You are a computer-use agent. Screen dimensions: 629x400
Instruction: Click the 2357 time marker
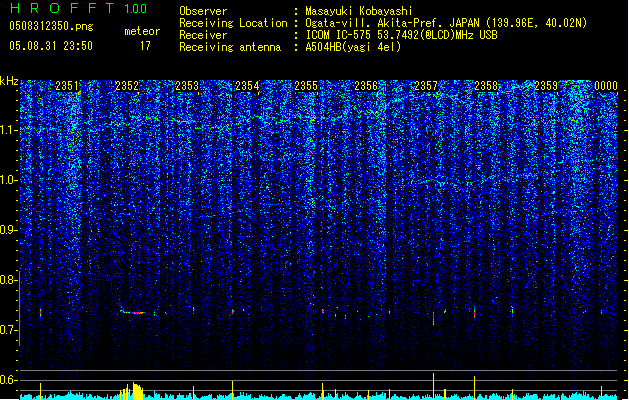pos(426,86)
